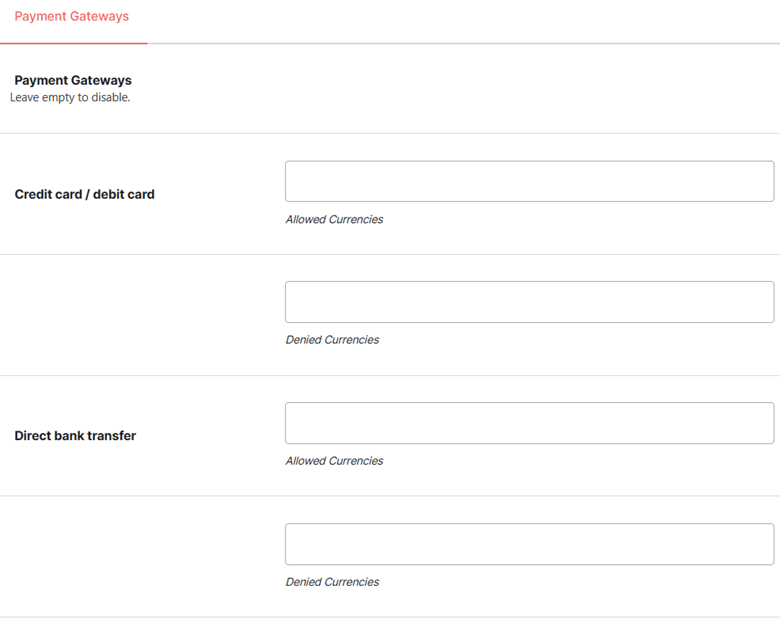Click Allowed Currencies caption under Credit card field
This screenshot has width=780, height=623.
click(334, 219)
